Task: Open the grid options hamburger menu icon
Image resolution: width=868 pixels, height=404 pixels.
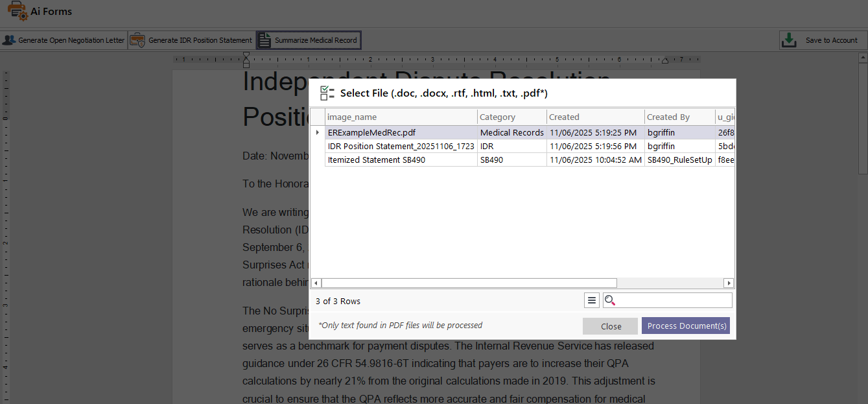Action: tap(592, 300)
